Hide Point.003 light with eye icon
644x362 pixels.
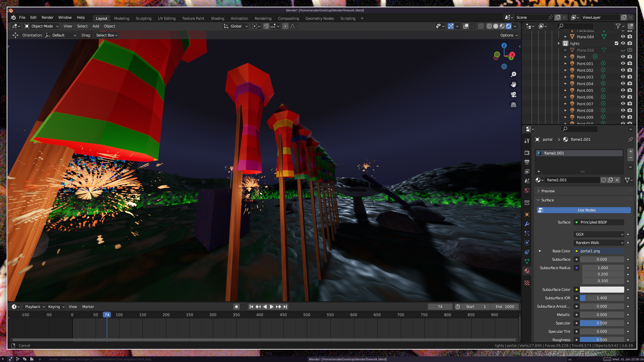coord(623,77)
